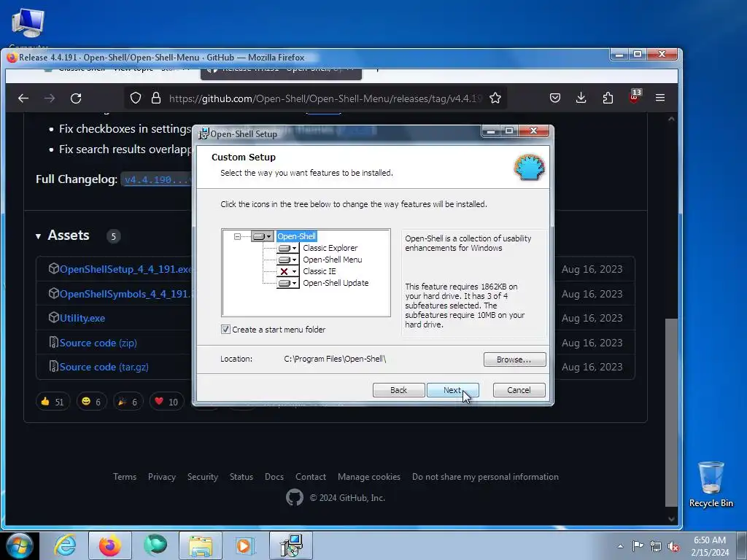This screenshot has height=560, width=747.
Task: Click Firefox forward navigation arrow
Action: 50,98
